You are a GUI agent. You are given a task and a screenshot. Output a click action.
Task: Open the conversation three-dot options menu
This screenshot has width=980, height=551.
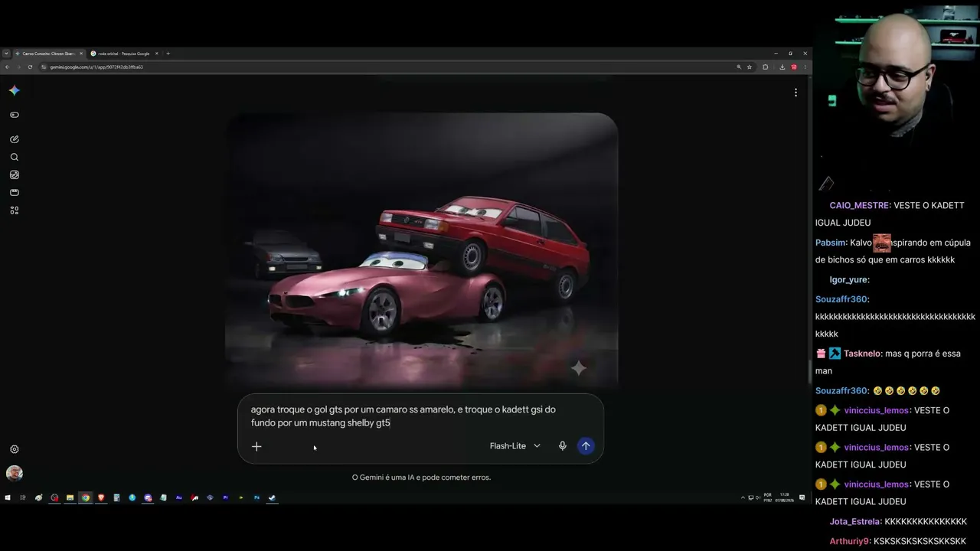pyautogui.click(x=795, y=93)
